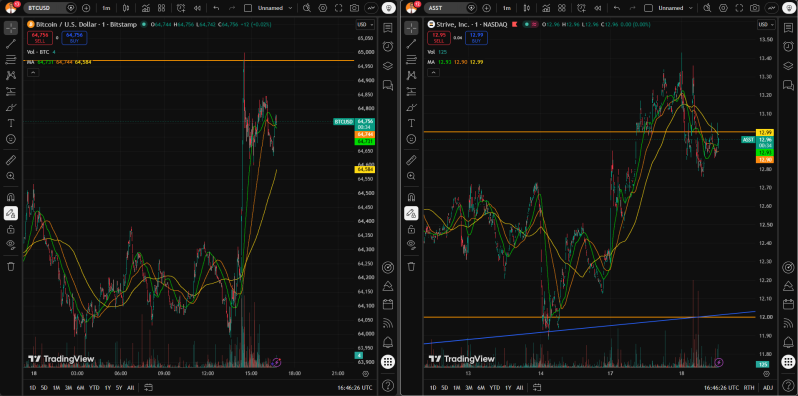Click the 12.95 SELL button
The image size is (798, 396).
pyautogui.click(x=438, y=38)
